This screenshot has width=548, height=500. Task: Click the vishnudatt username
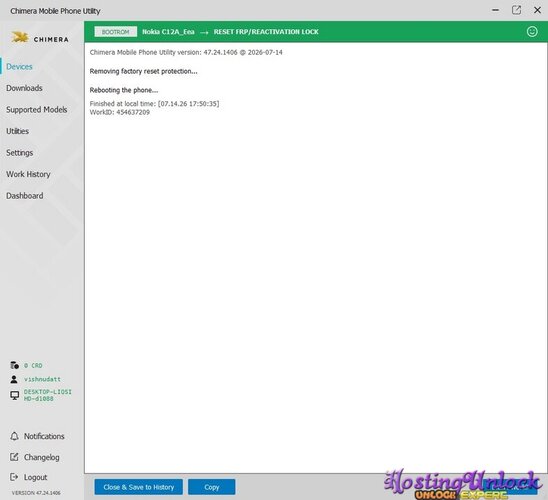(42, 379)
